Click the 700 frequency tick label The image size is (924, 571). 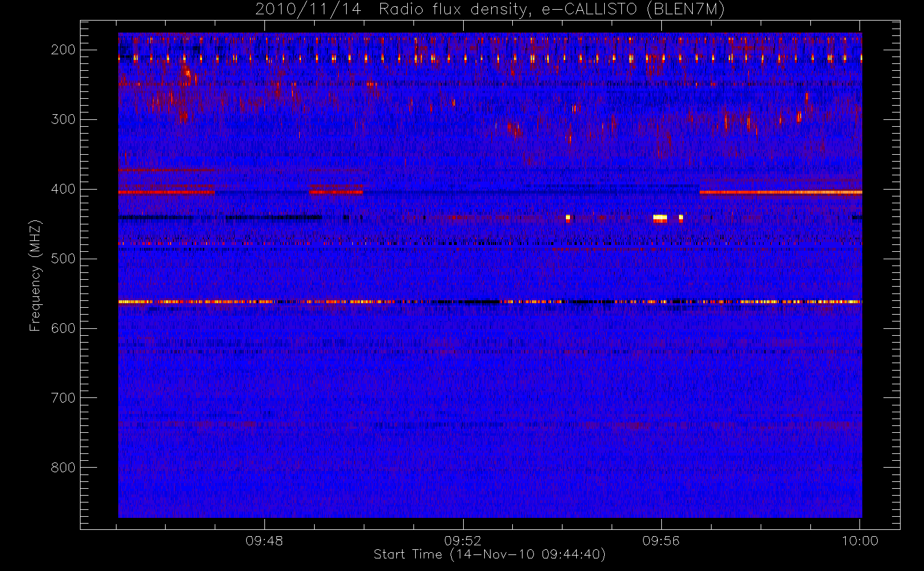pyautogui.click(x=63, y=398)
